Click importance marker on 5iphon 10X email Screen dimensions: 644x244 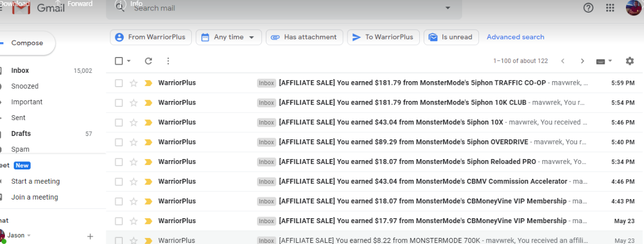(x=149, y=122)
